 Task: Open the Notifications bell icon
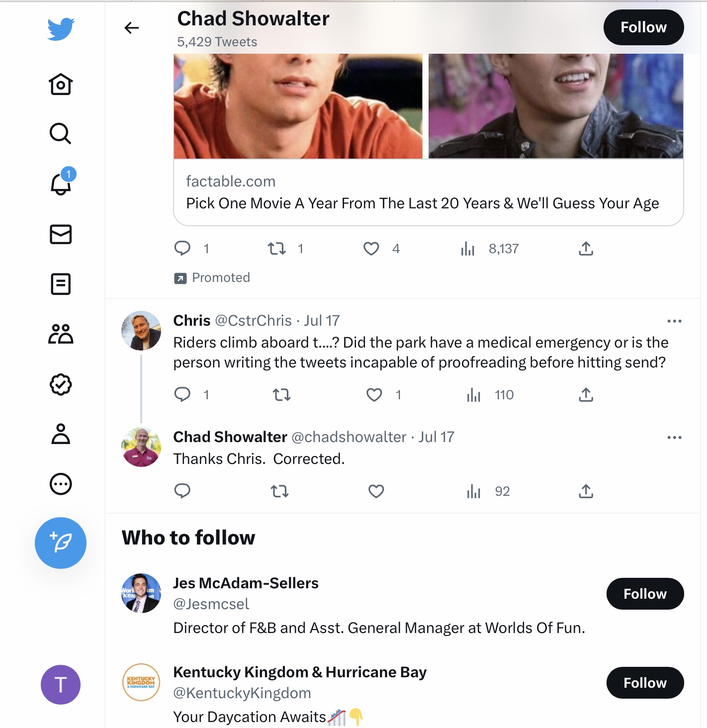coord(61,183)
